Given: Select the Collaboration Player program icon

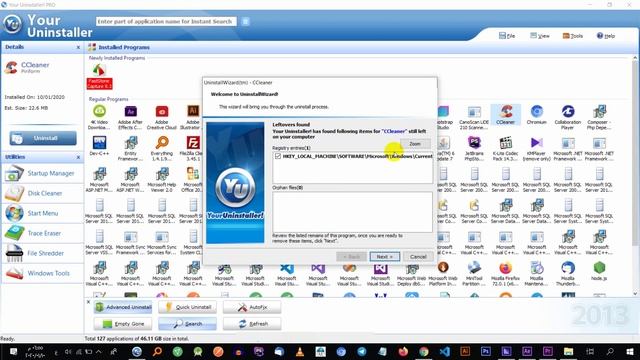Looking at the screenshot, I should 568,117.
